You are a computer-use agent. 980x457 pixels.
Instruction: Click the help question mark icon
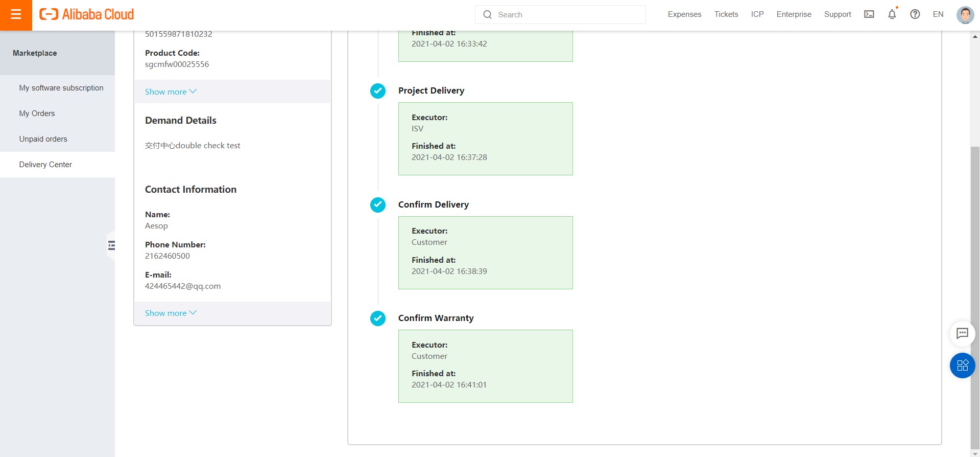[x=915, y=14]
